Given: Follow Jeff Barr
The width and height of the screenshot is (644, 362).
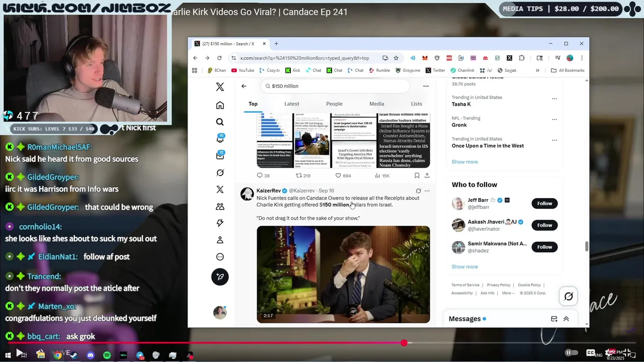Looking at the screenshot, I should click(544, 204).
